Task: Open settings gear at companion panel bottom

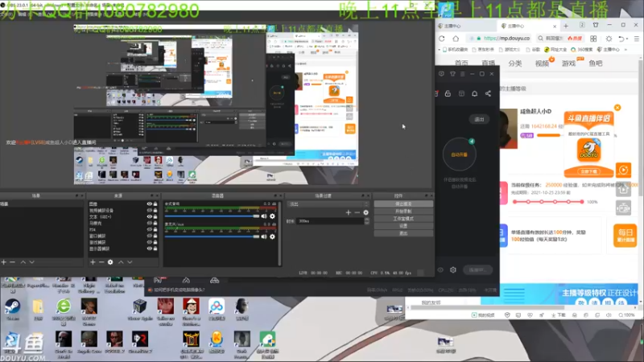Action: pyautogui.click(x=453, y=269)
